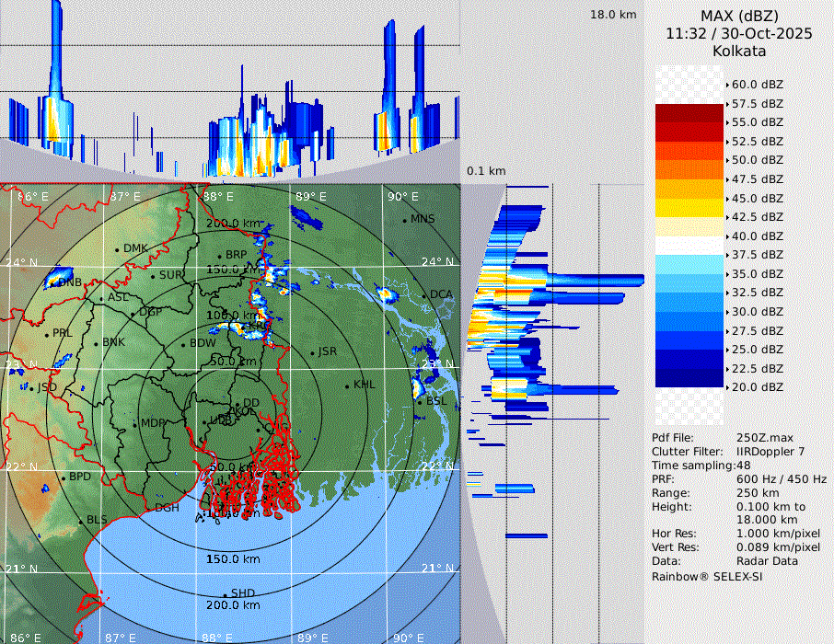The image size is (834, 644).
Task: Select the DCA station point
Action: 424,295
